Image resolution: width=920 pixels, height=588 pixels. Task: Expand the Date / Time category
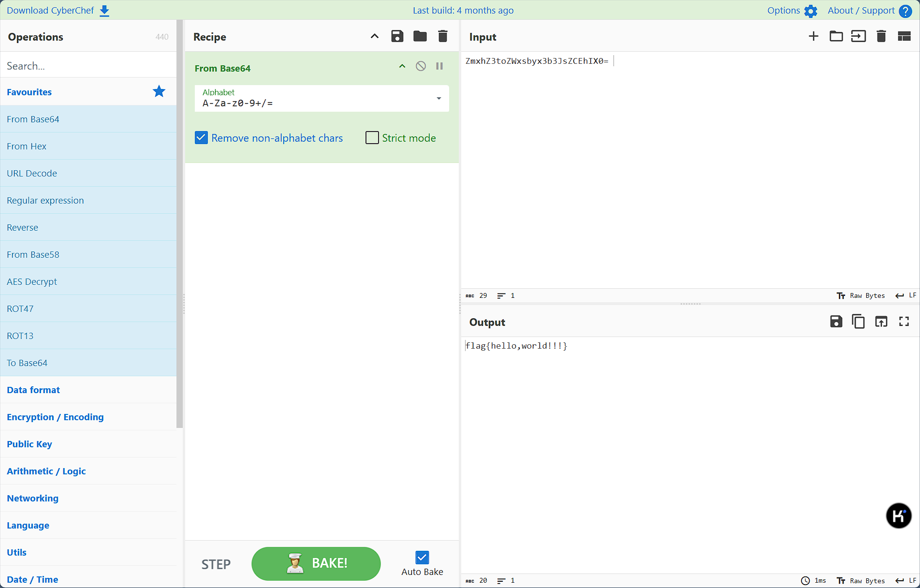tap(88, 577)
